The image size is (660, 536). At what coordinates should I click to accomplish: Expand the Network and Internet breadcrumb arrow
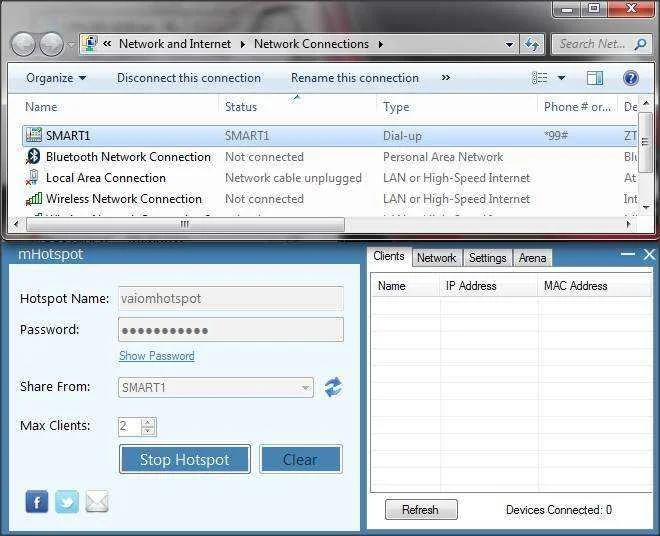[x=243, y=44]
